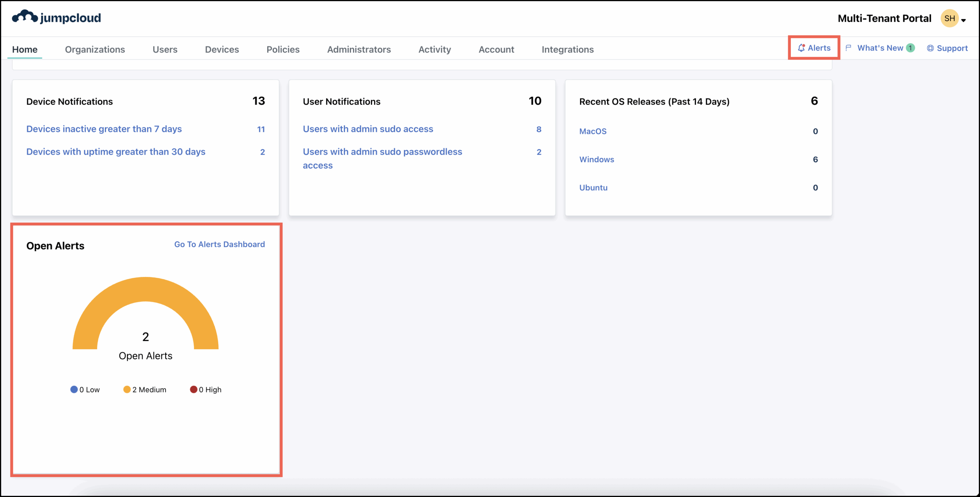Open alerts via the bell icon
The width and height of the screenshot is (980, 497).
coord(802,47)
